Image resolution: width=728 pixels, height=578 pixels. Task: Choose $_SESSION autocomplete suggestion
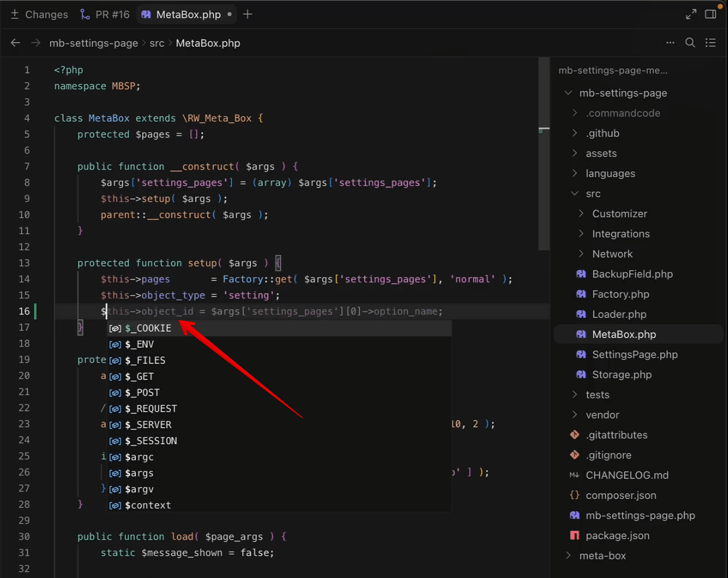[x=279, y=441]
